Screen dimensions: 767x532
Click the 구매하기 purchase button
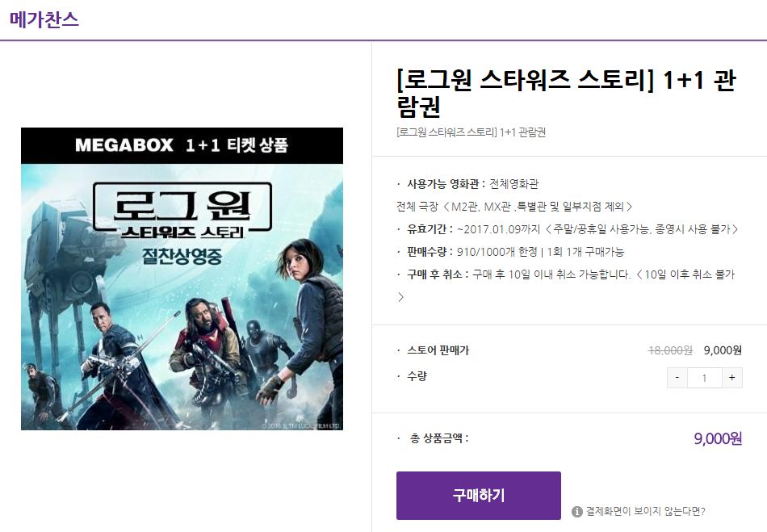[x=479, y=496]
